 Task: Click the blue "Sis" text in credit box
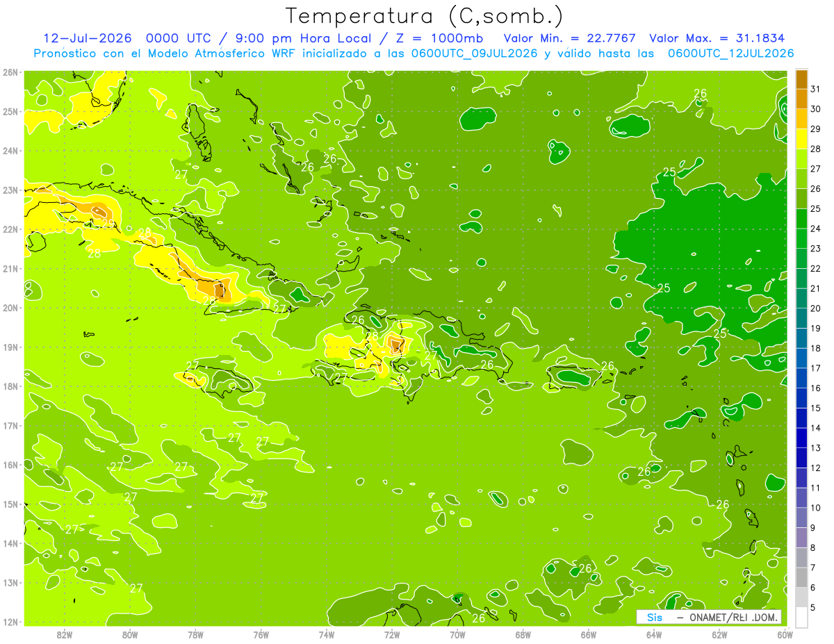click(655, 617)
